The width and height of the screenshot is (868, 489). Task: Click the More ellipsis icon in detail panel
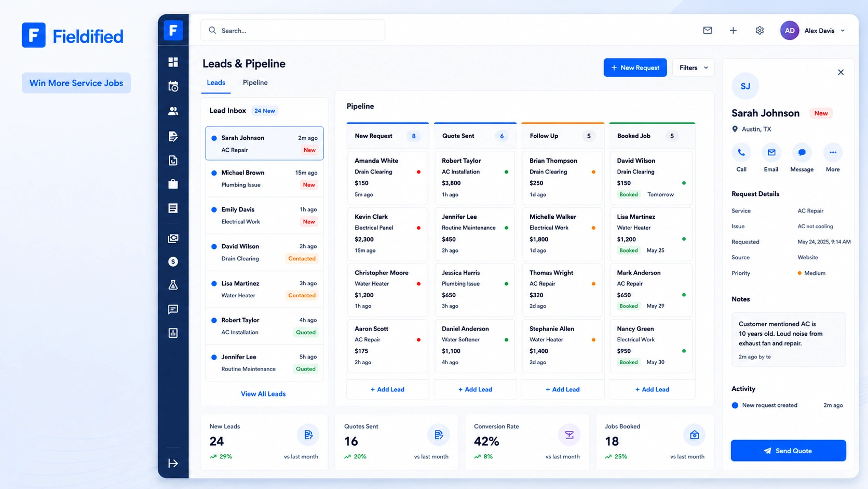(x=833, y=153)
